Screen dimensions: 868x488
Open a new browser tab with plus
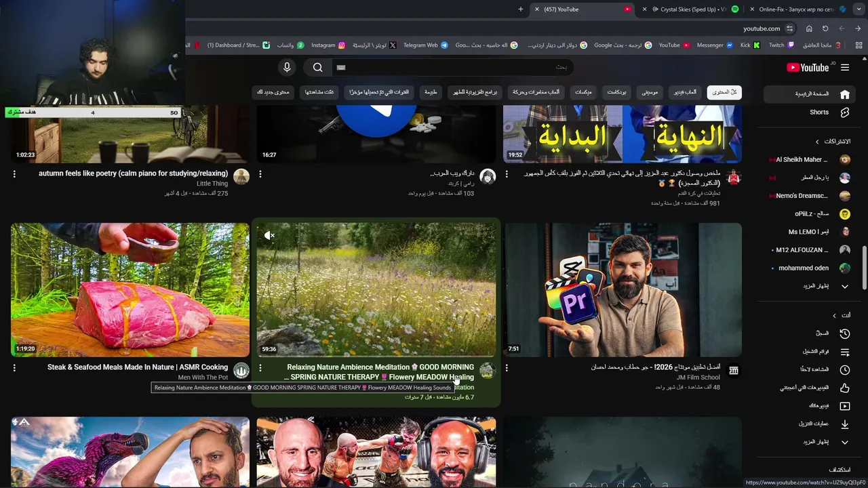pyautogui.click(x=521, y=9)
